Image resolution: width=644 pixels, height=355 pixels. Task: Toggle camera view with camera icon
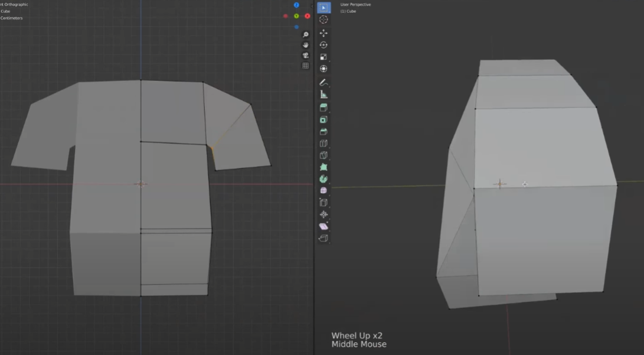point(306,56)
